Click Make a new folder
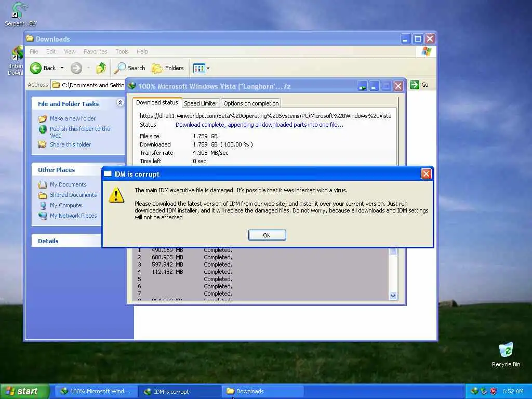 73,118
